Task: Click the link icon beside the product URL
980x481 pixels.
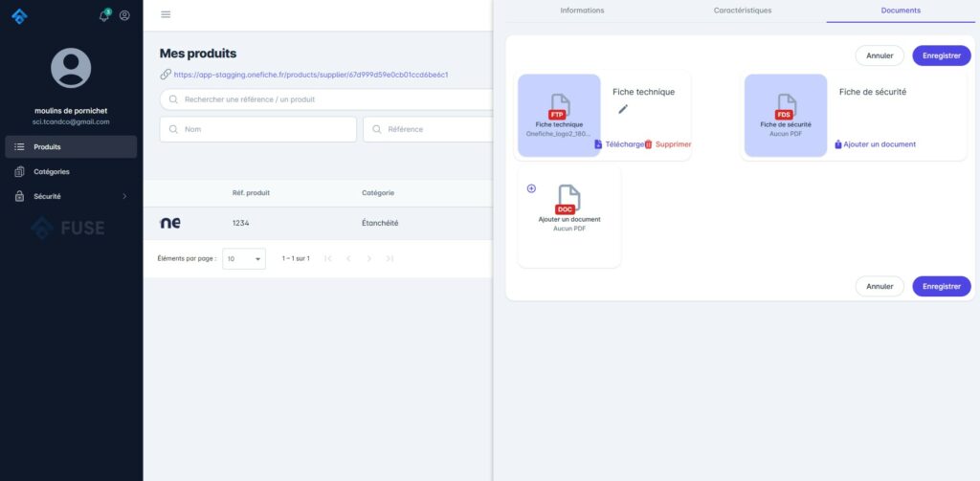Action: [x=165, y=75]
